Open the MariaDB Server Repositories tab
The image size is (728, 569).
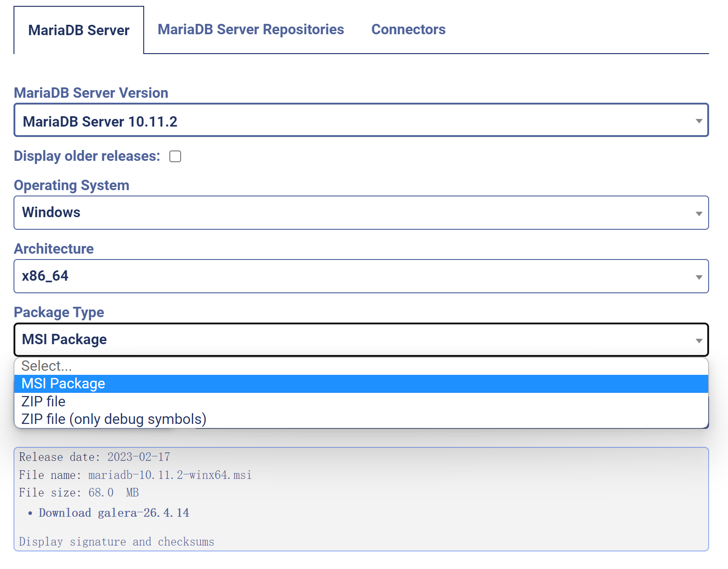(250, 29)
